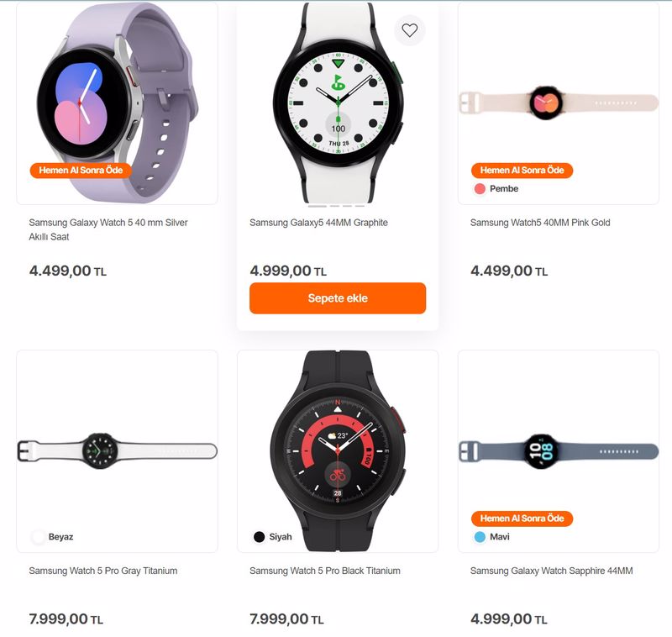Image resolution: width=672 pixels, height=637 pixels.
Task: Open the white-band Gray Titanium watch image
Action: (117, 451)
